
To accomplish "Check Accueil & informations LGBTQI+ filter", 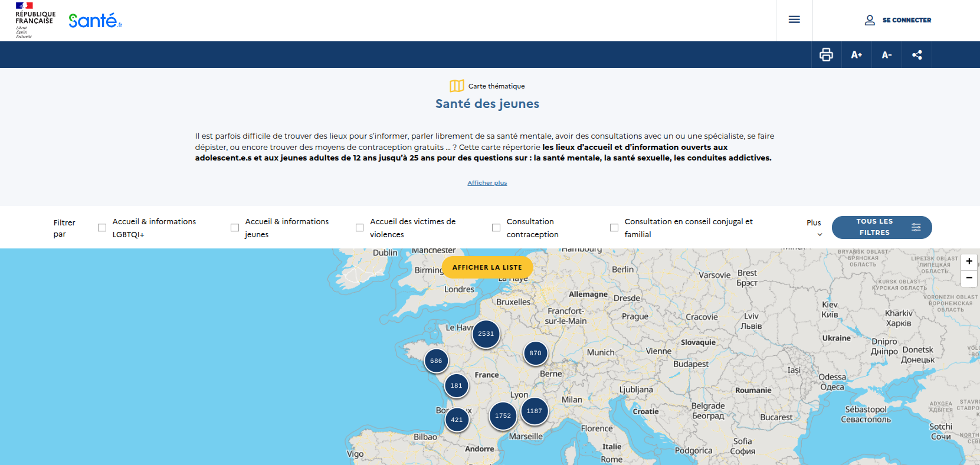I will [102, 228].
